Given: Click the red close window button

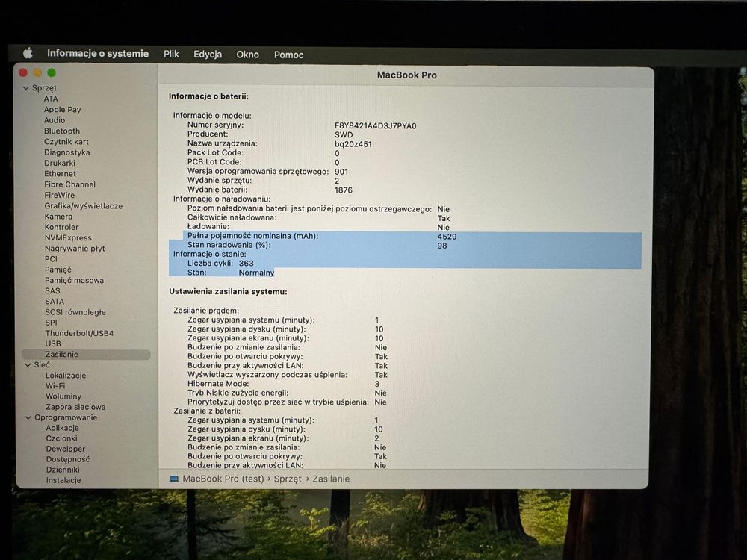Looking at the screenshot, I should click(x=23, y=72).
